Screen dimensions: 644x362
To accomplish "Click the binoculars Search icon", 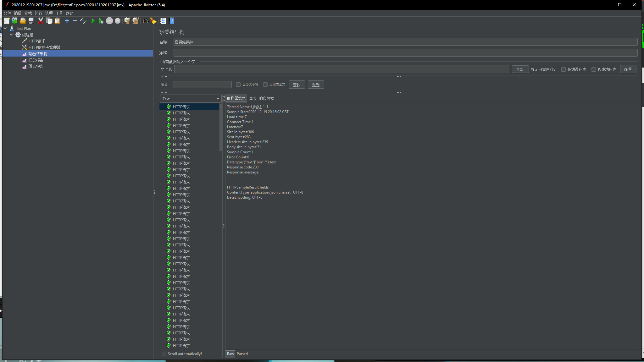I will (x=145, y=21).
